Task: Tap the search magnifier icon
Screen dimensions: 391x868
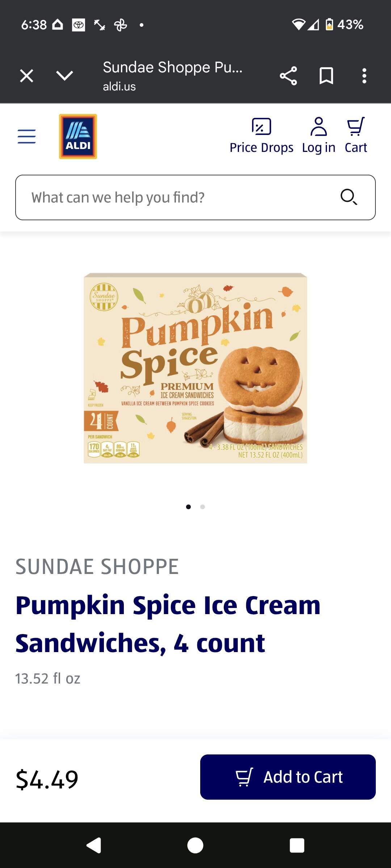Action: click(x=349, y=197)
